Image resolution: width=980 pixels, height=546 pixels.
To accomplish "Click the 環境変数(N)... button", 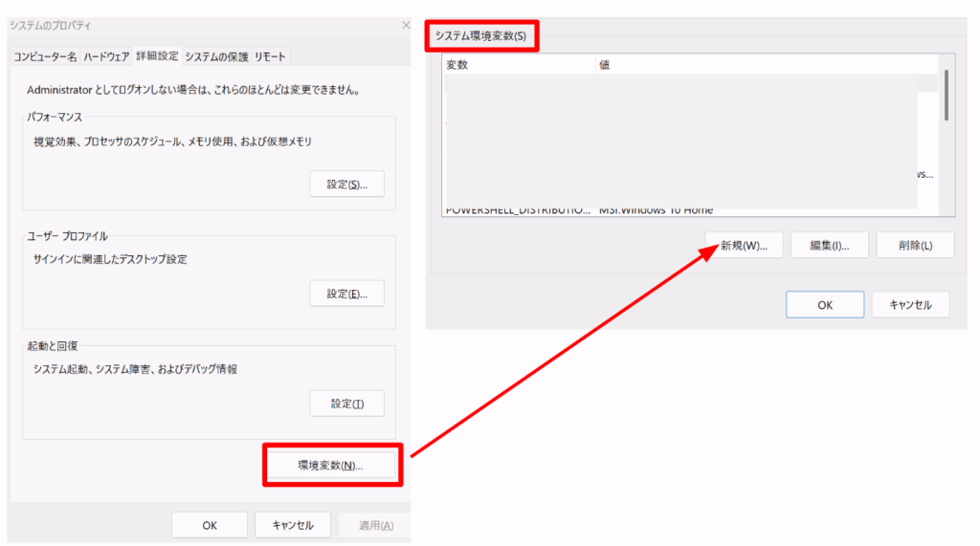I will [330, 466].
